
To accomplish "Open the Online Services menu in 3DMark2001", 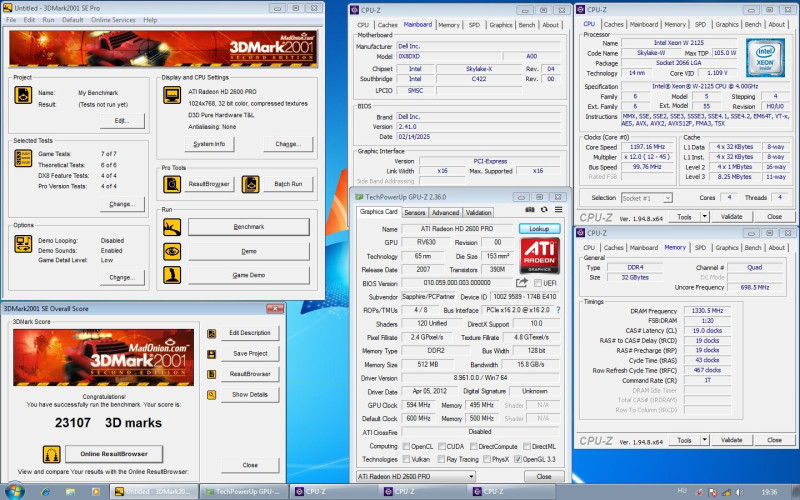I will click(x=114, y=19).
